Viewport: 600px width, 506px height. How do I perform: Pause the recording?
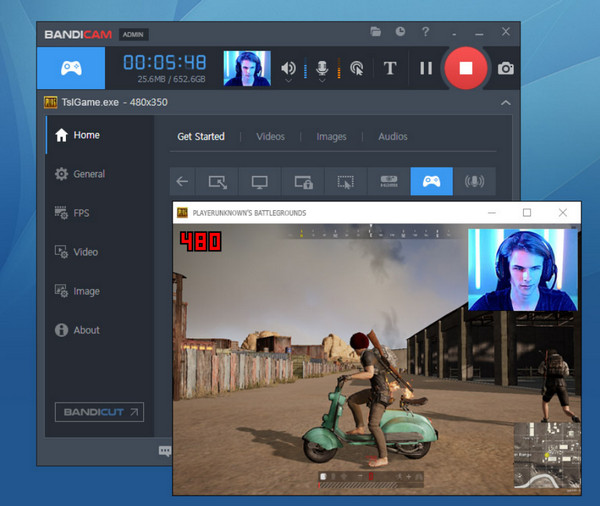[x=426, y=68]
